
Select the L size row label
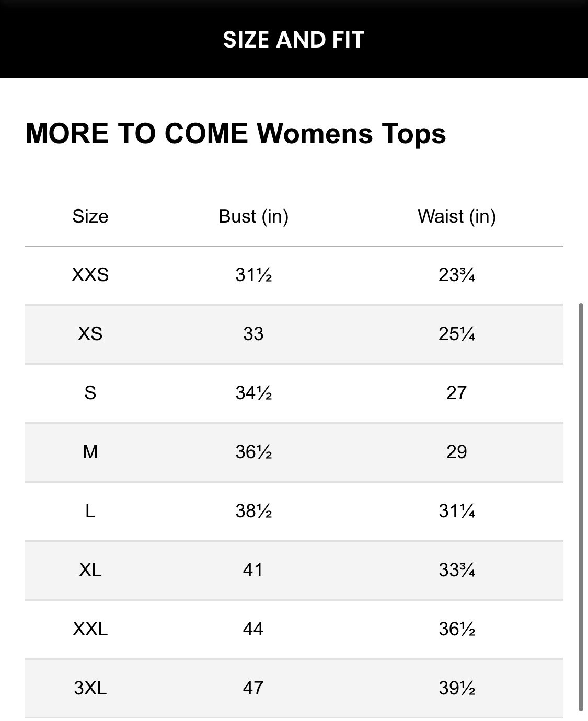click(x=90, y=510)
